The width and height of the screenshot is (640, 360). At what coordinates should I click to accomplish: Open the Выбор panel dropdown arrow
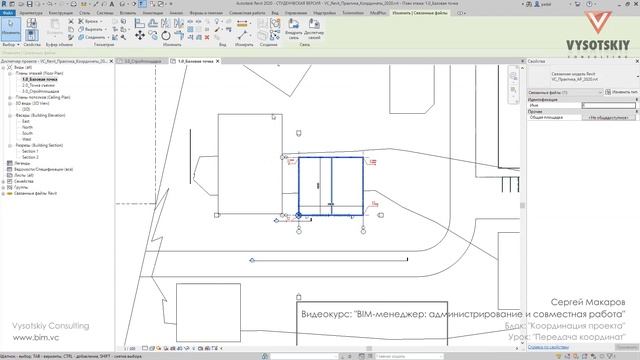18,44
